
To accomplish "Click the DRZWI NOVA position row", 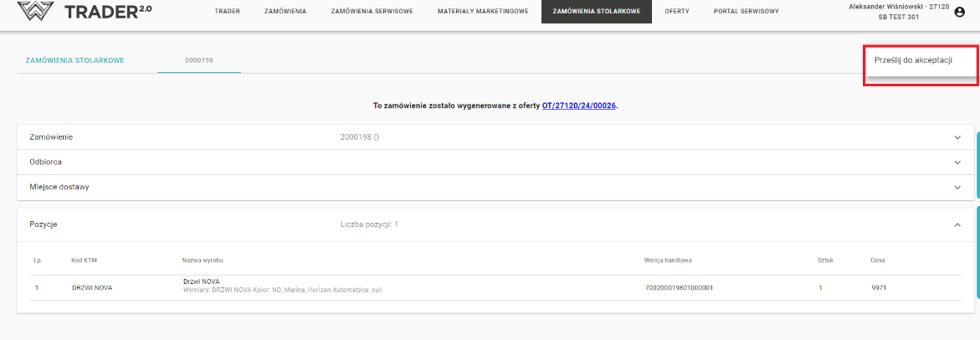I will coord(92,288).
